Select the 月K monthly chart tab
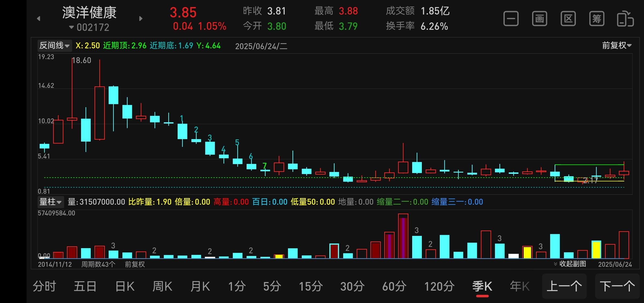 [200, 286]
